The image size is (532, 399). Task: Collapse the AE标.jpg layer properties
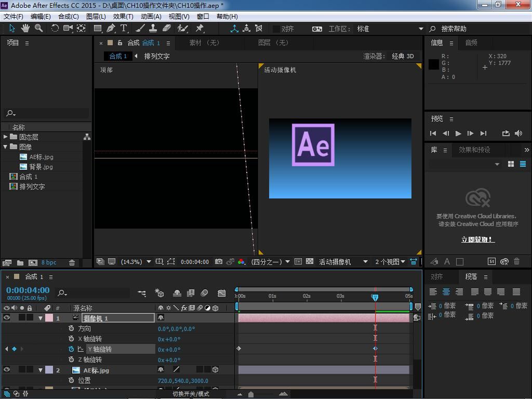[41, 370]
